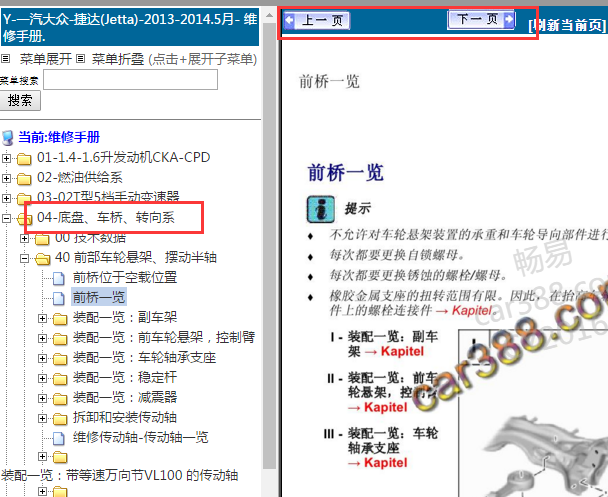
Task: Collapse the 04-底盘、车桥、转向系 node
Action: [x=6, y=218]
